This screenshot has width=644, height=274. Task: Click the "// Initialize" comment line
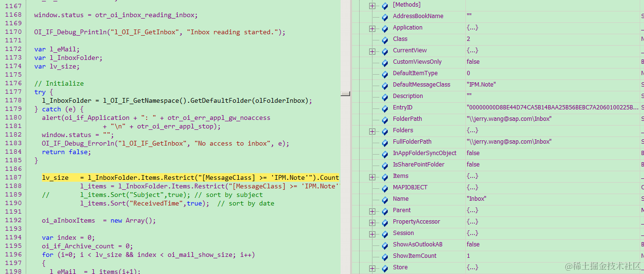pos(59,83)
